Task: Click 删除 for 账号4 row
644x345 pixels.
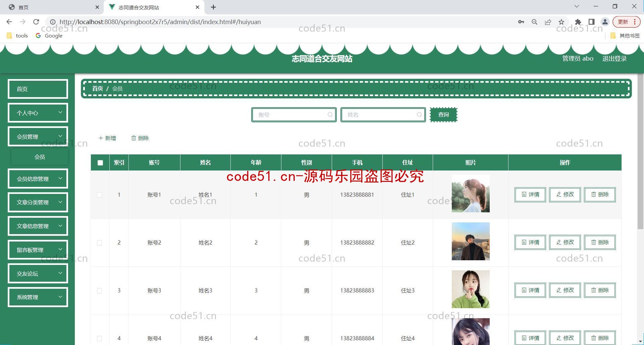Action: 600,338
